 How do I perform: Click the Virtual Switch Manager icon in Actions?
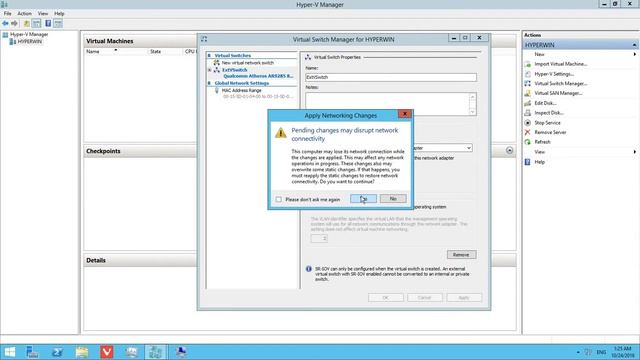tap(527, 84)
